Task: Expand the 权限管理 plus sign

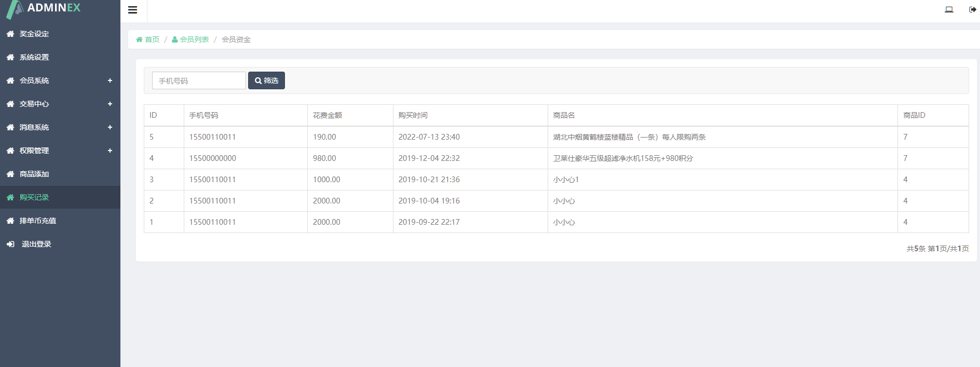Action: pos(110,151)
